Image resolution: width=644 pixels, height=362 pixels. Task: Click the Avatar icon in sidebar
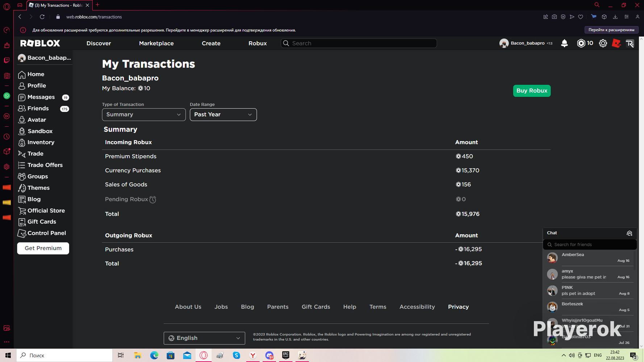22,120
